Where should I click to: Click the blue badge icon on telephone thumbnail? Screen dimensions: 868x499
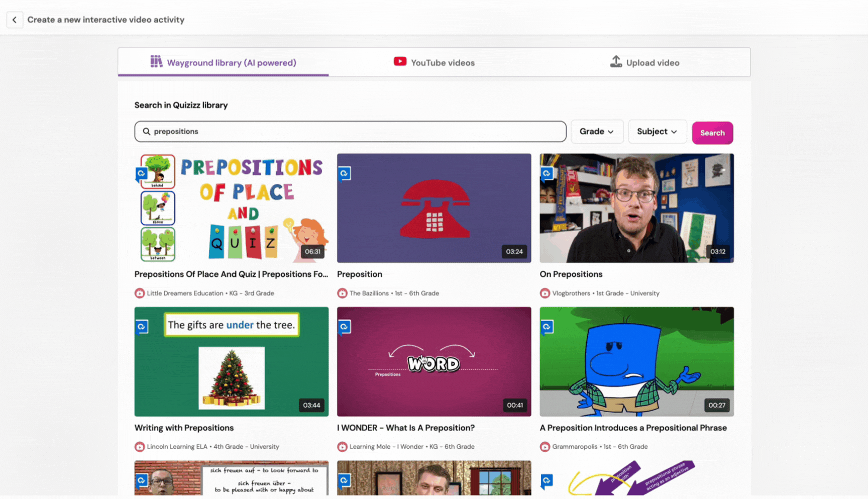pyautogui.click(x=344, y=174)
